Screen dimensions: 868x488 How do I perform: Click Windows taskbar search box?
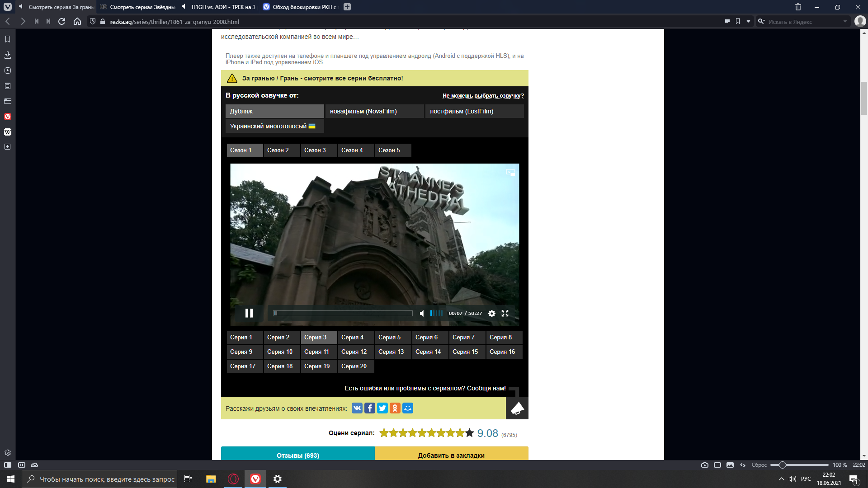point(99,479)
